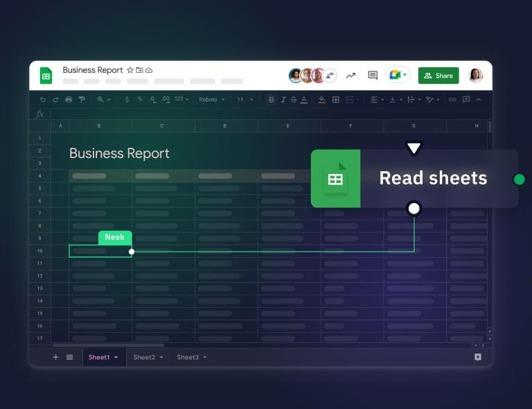The height and width of the screenshot is (409, 532).
Task: Click the formula bar input field
Action: click(x=263, y=114)
